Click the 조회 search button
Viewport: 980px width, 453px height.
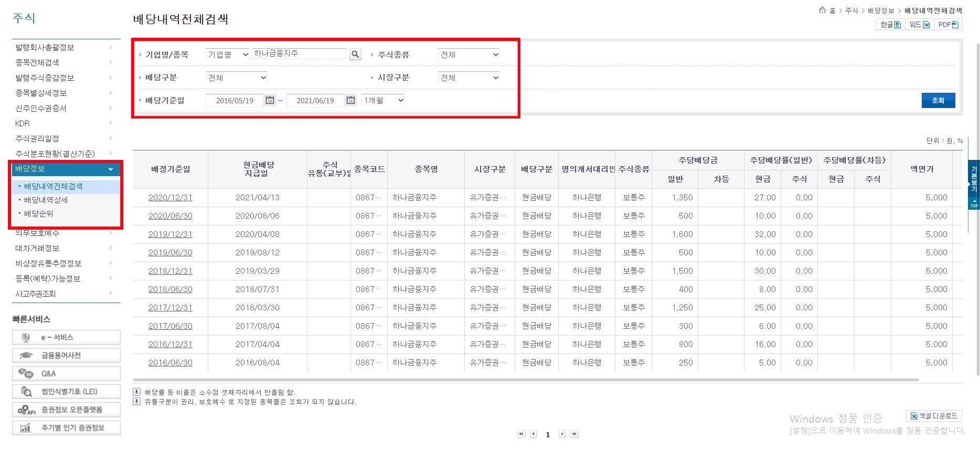[x=938, y=100]
